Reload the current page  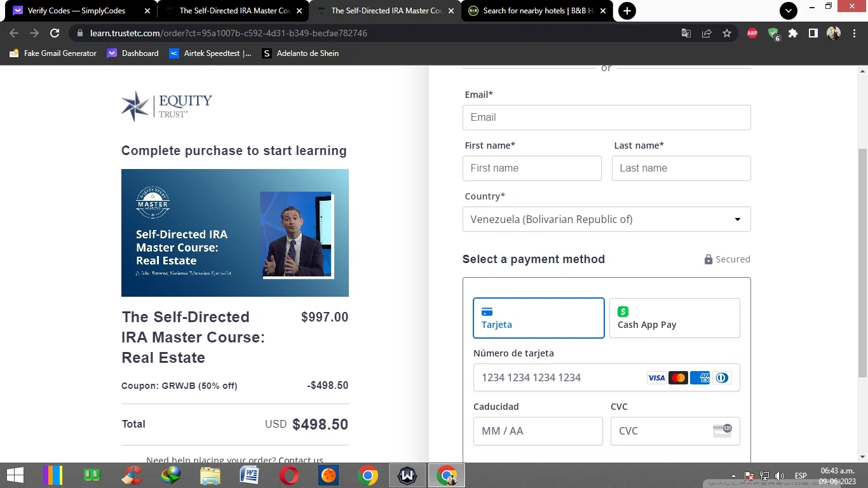coord(55,33)
